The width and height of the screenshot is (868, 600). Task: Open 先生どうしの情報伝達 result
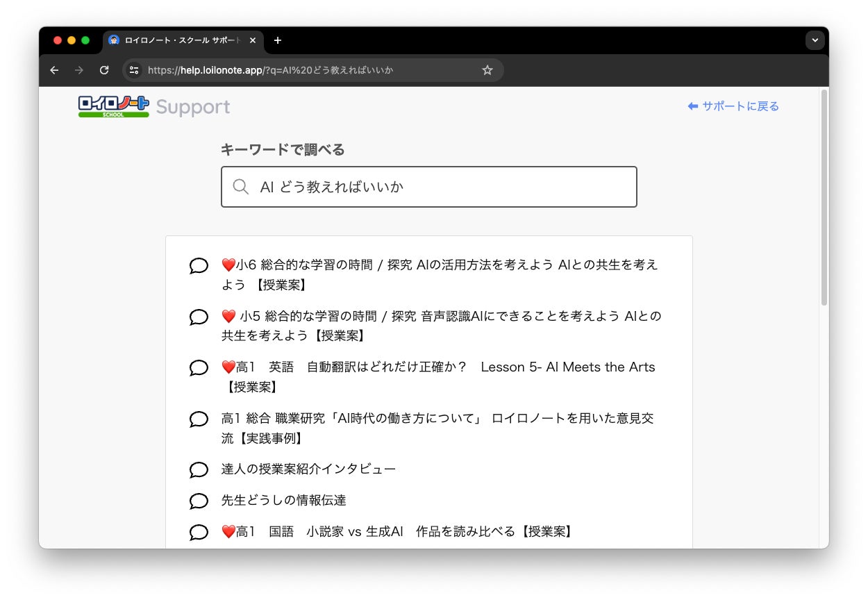283,500
